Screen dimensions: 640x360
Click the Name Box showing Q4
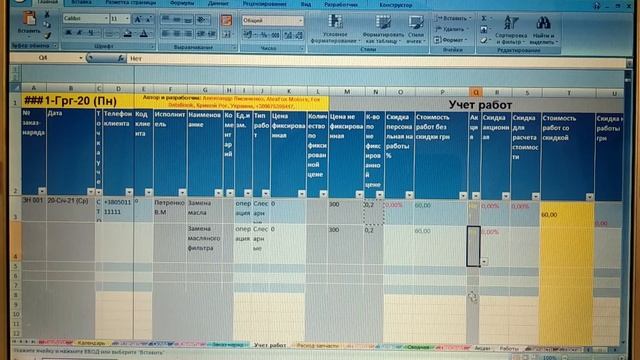46,58
